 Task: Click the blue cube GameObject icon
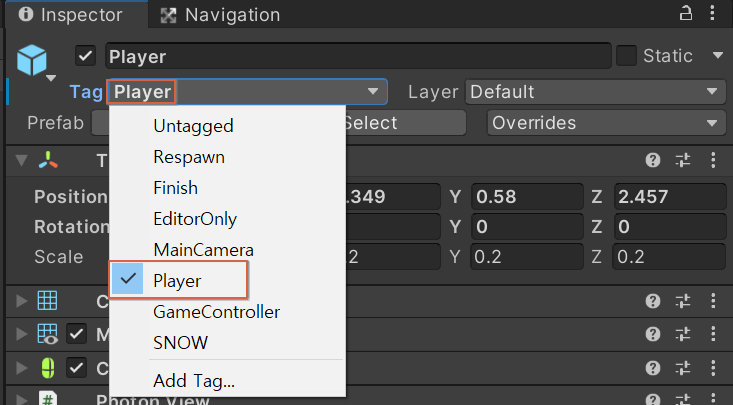click(32, 60)
